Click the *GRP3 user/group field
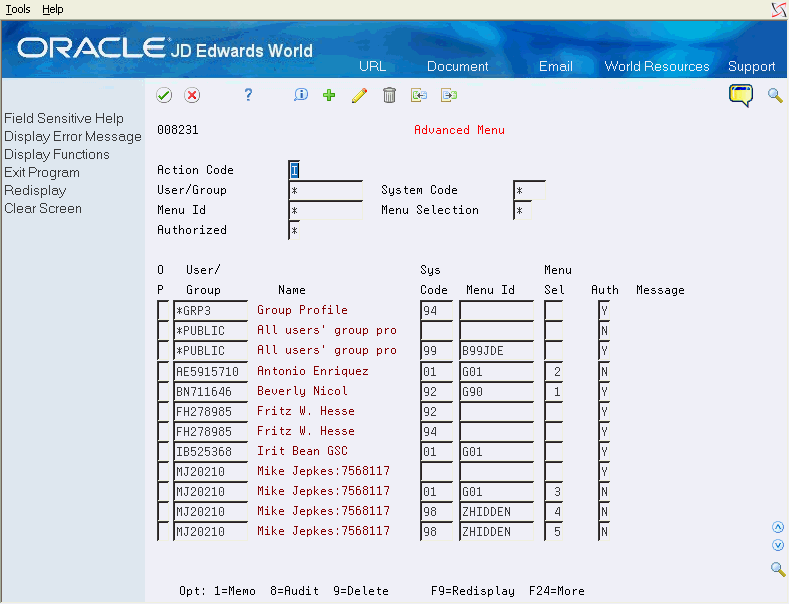Viewport: 789px width, 604px height. [211, 311]
